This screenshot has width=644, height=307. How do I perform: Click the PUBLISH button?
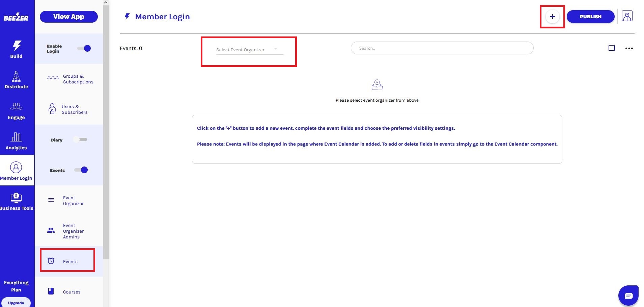point(590,17)
